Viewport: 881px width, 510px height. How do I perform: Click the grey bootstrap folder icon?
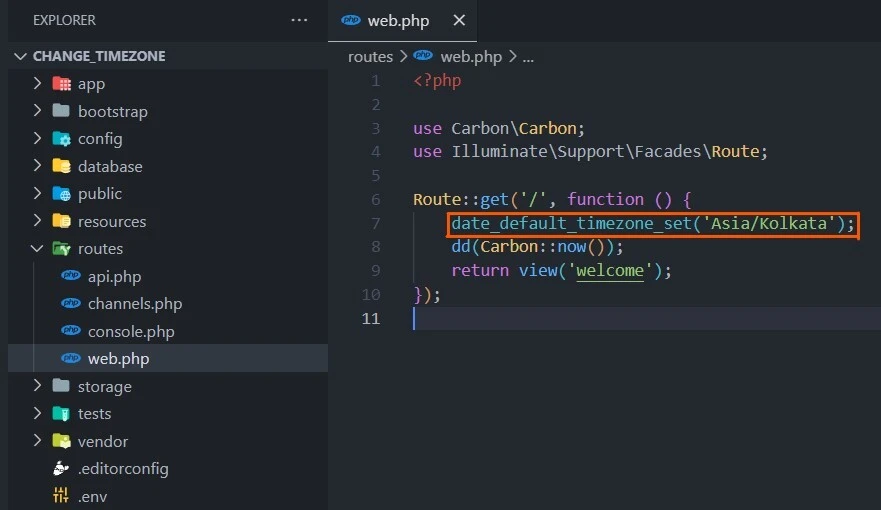pyautogui.click(x=61, y=111)
